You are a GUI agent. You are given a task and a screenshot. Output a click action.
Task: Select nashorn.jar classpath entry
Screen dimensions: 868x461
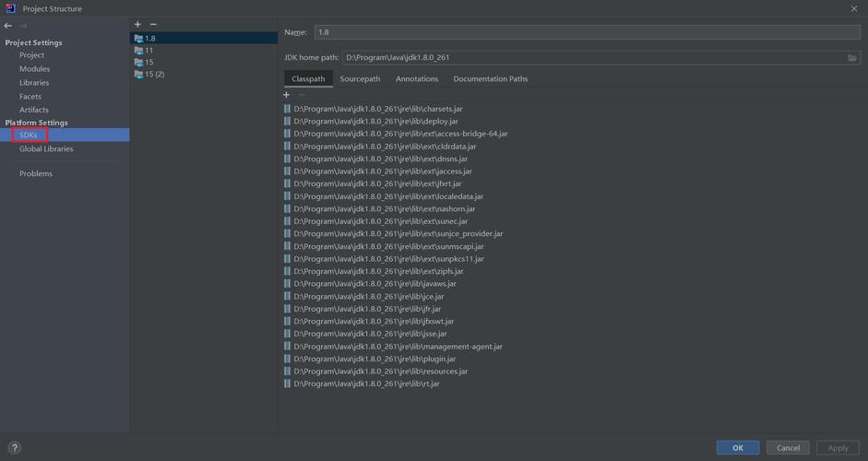pyautogui.click(x=380, y=209)
